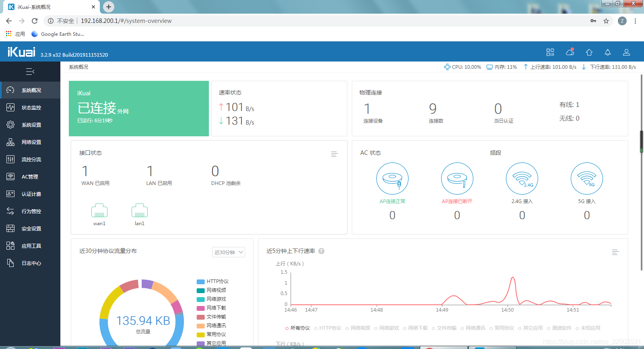Open AC管理 in the sidebar
This screenshot has height=349, width=644.
click(30, 177)
